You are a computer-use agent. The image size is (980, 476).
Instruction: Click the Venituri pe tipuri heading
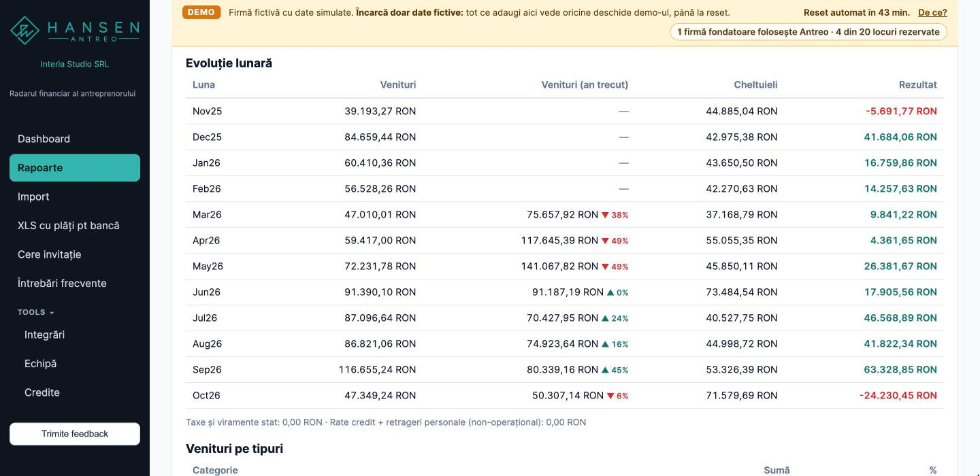point(234,449)
